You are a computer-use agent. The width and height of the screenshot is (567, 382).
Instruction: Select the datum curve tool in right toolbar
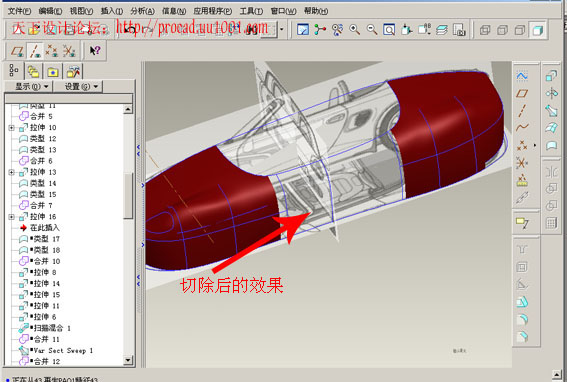click(x=522, y=127)
